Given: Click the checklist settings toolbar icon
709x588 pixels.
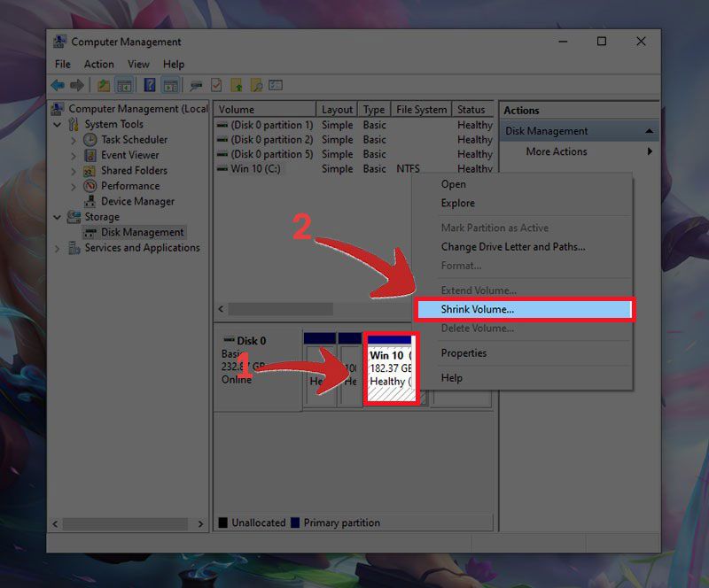Looking at the screenshot, I should click(x=276, y=85).
